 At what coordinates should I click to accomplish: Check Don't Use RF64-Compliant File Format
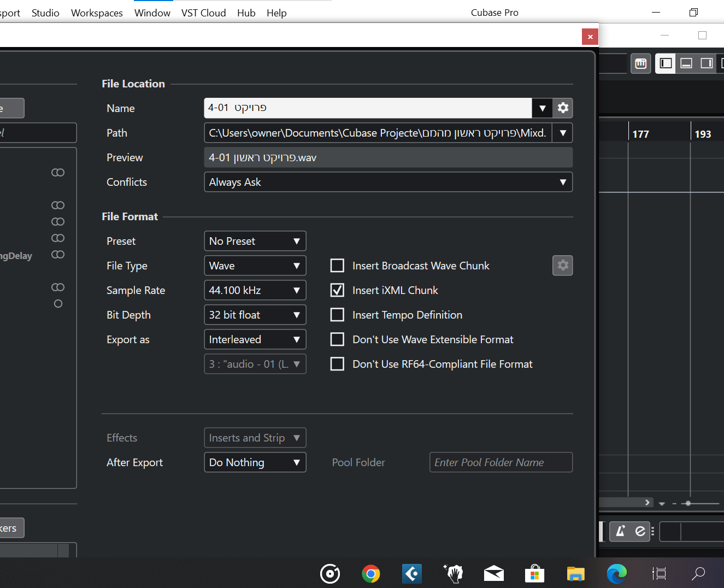coord(338,364)
